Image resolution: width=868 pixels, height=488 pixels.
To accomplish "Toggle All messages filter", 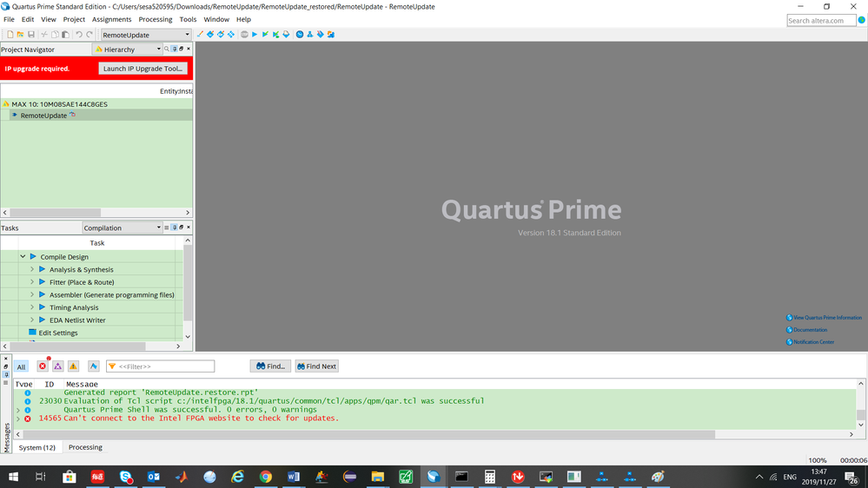I will click(21, 366).
